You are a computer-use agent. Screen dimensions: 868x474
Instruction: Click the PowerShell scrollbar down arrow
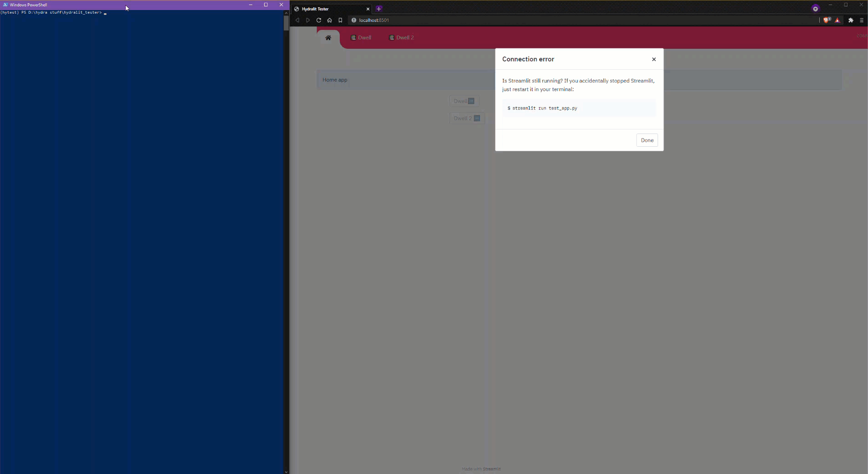[286, 472]
